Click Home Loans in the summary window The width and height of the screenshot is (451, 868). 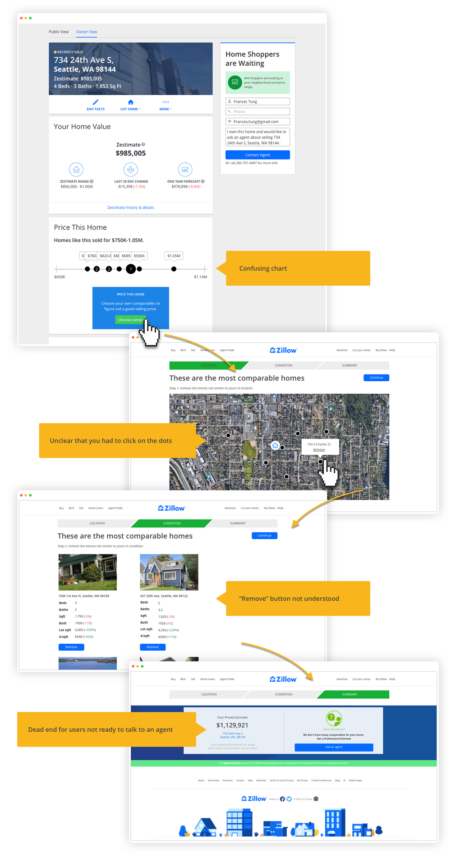(207, 679)
